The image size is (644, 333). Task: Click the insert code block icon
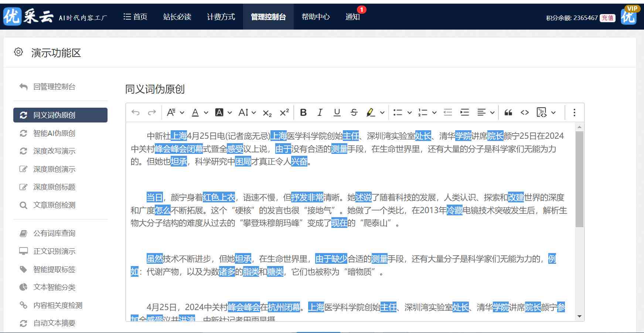point(541,112)
